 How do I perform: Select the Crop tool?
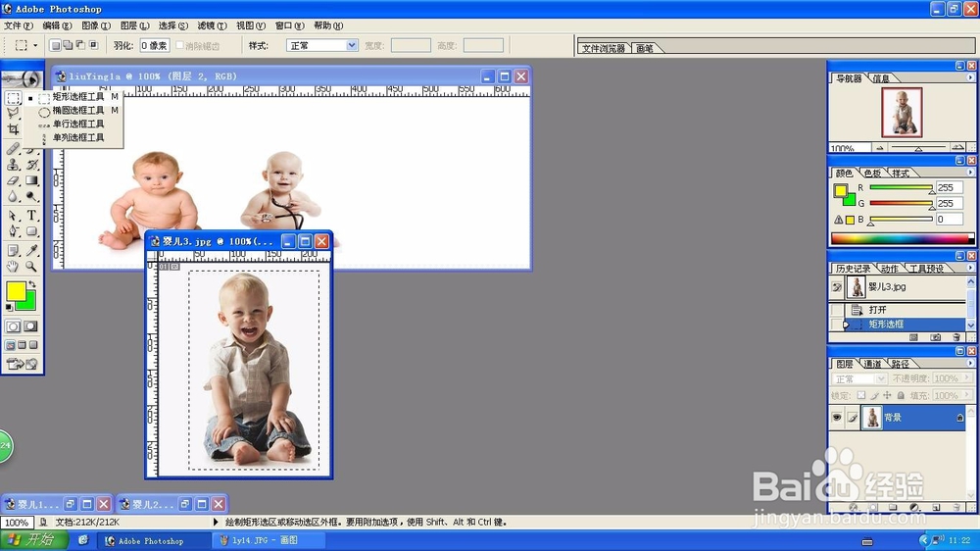point(13,129)
